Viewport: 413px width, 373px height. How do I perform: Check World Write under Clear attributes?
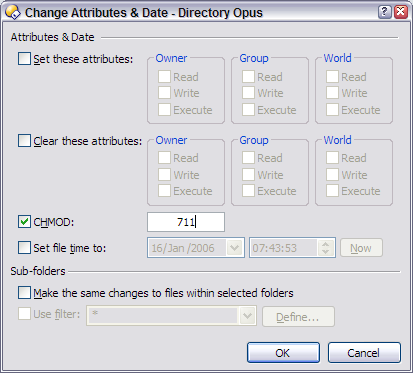332,174
